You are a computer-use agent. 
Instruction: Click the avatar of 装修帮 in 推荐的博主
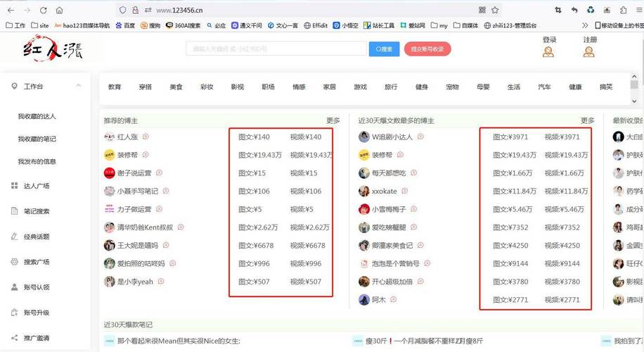(x=109, y=155)
